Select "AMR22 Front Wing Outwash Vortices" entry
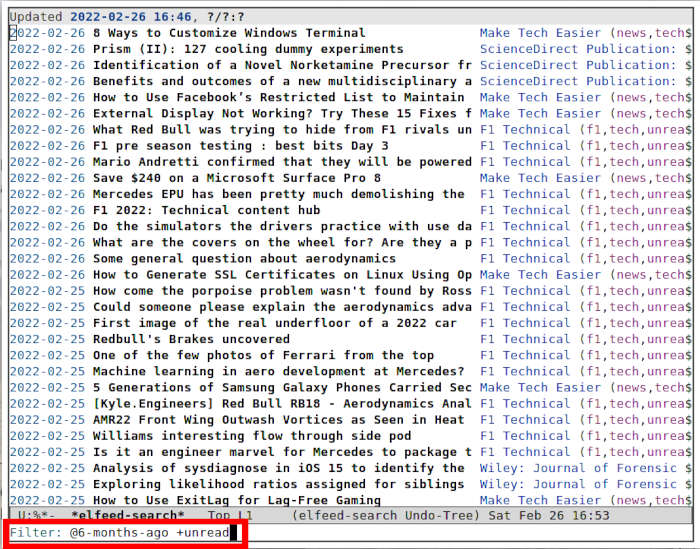Viewport: 700px width, 549px height. tap(279, 420)
